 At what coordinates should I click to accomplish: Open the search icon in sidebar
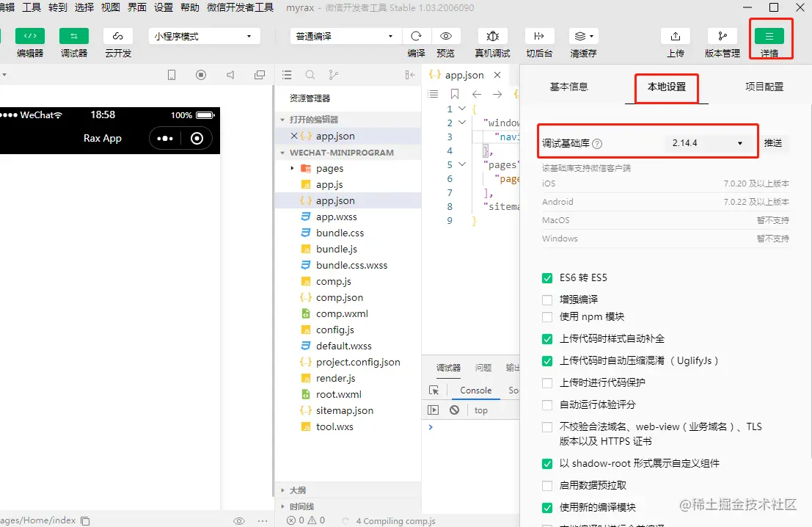(310, 75)
